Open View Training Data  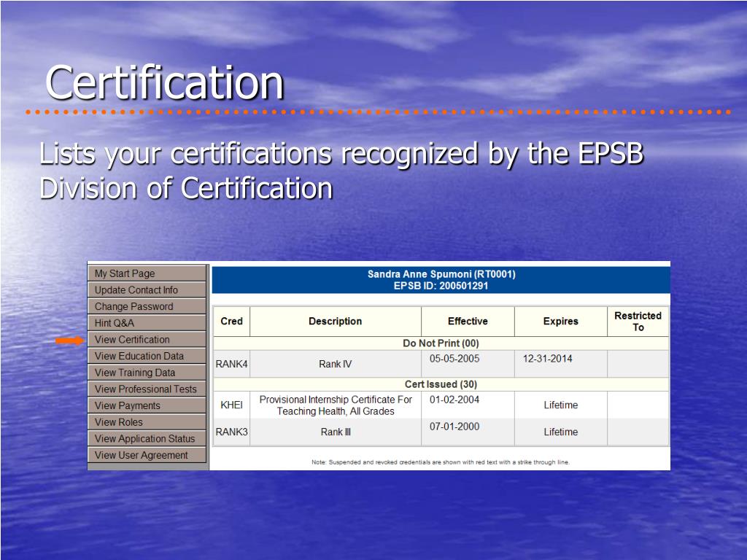147,373
